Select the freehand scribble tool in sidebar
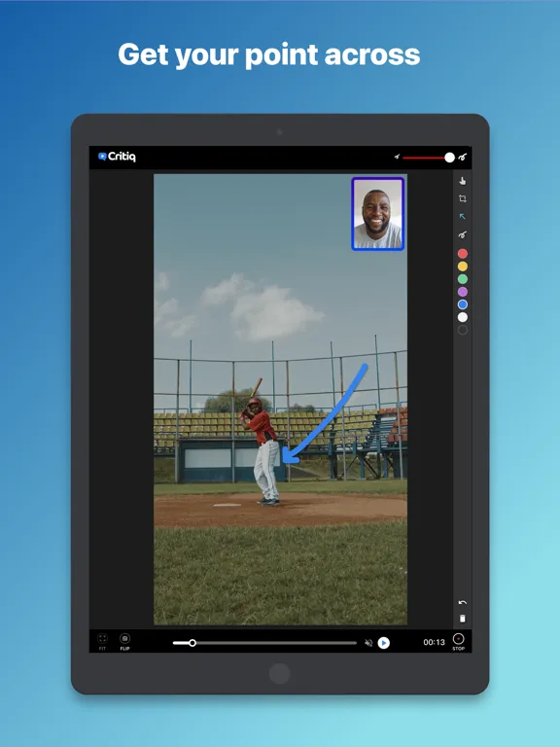 tap(463, 234)
